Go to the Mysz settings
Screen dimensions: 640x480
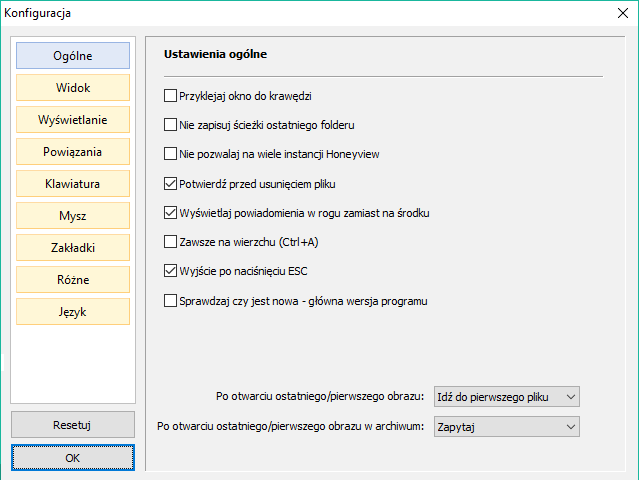73,216
